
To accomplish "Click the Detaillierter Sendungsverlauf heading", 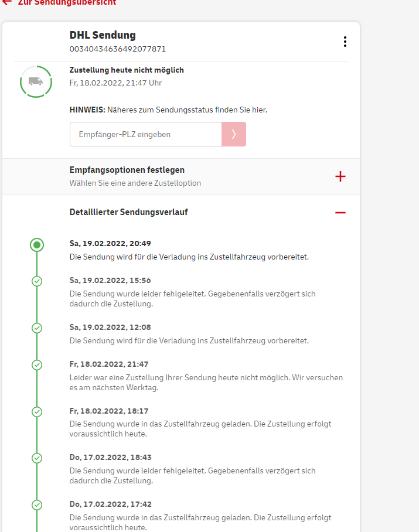I will (128, 212).
